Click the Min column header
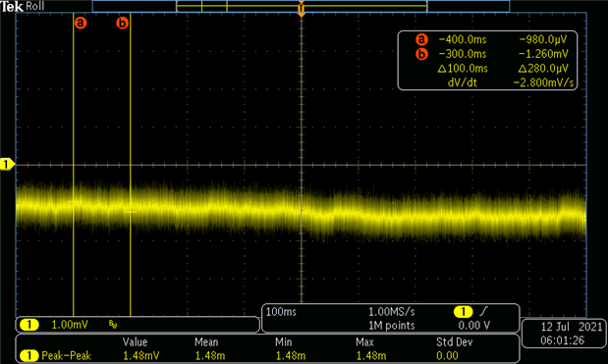This screenshot has height=364, width=608. [x=284, y=342]
